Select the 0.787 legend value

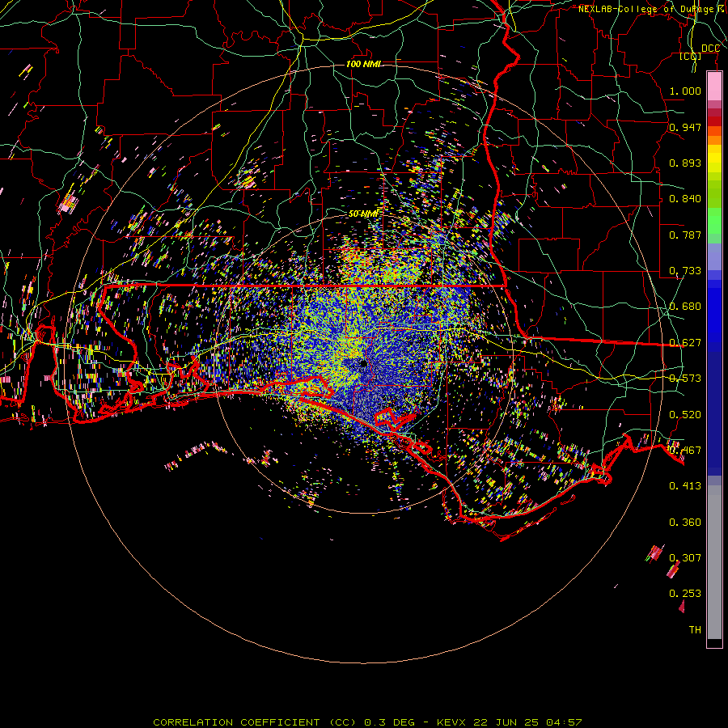[x=685, y=235]
